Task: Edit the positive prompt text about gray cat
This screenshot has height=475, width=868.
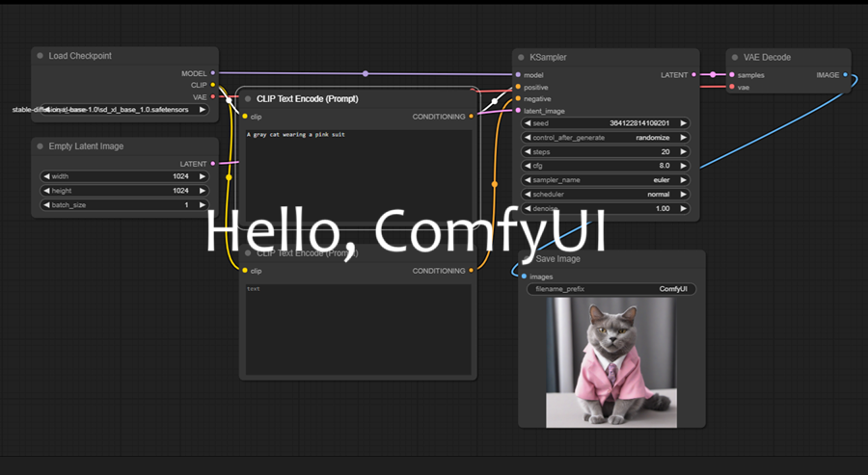Action: pyautogui.click(x=358, y=176)
